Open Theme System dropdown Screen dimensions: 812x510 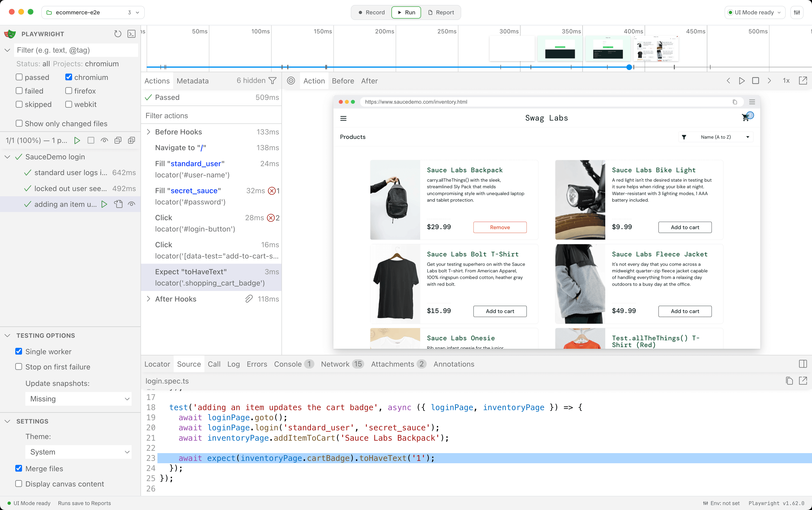point(78,452)
